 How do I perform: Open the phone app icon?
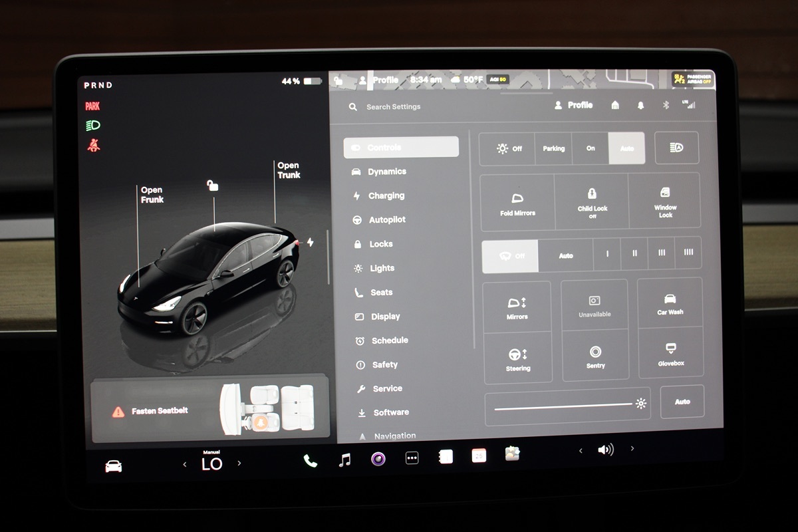[310, 460]
